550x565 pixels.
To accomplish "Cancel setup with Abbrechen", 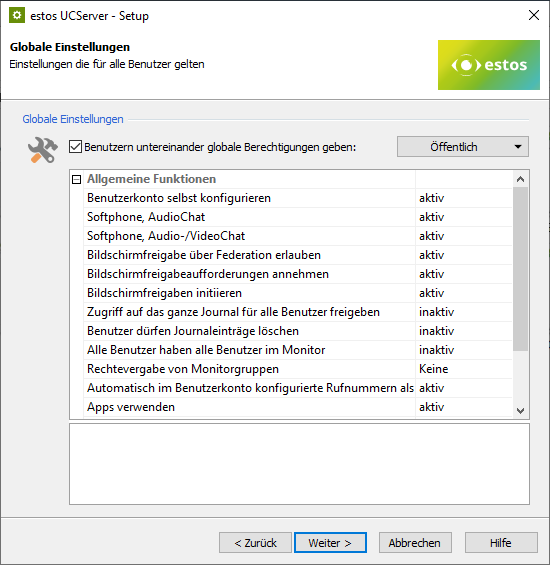I will pos(415,543).
